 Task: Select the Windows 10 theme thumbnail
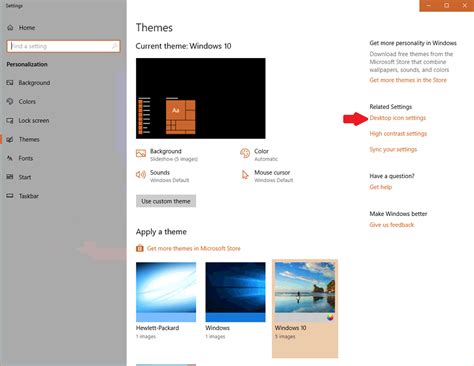(305, 292)
